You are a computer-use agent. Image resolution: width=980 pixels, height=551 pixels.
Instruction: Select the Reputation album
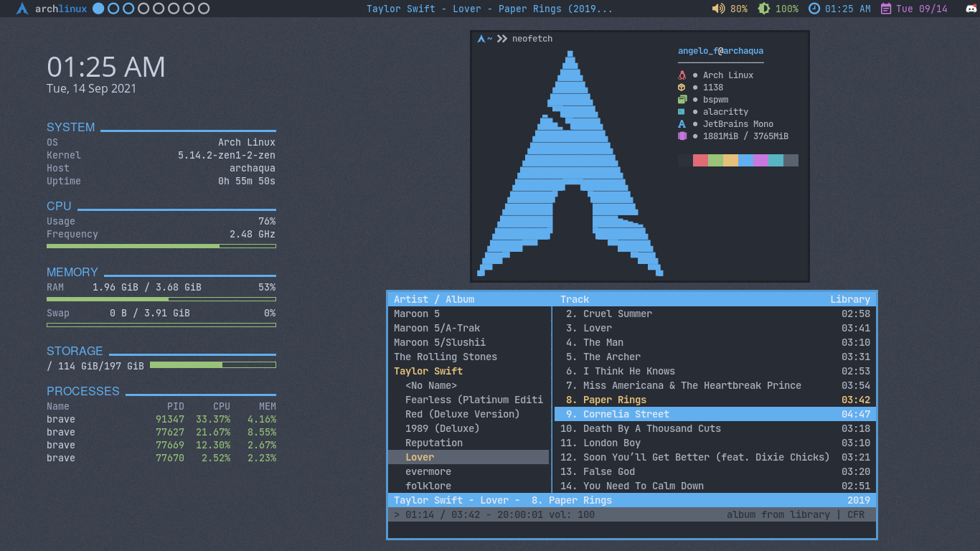pos(469,443)
